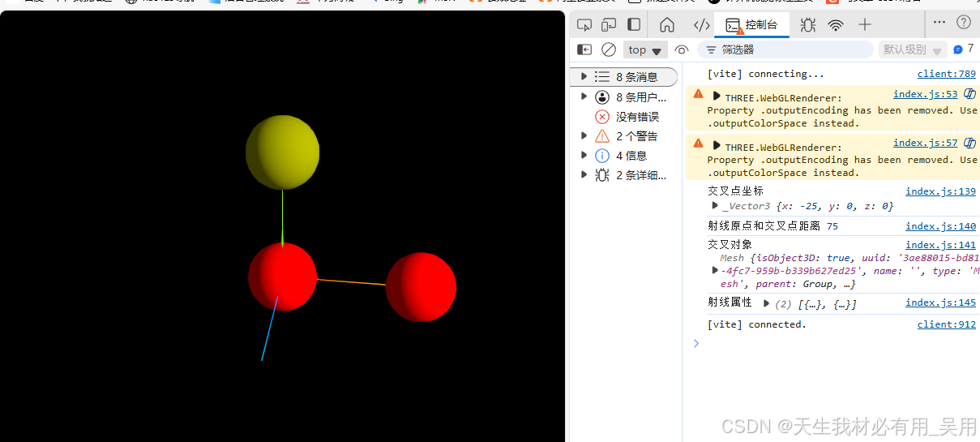Image resolution: width=980 pixels, height=442 pixels.
Task: Click the yellow sphere in the scene
Action: coord(282,152)
